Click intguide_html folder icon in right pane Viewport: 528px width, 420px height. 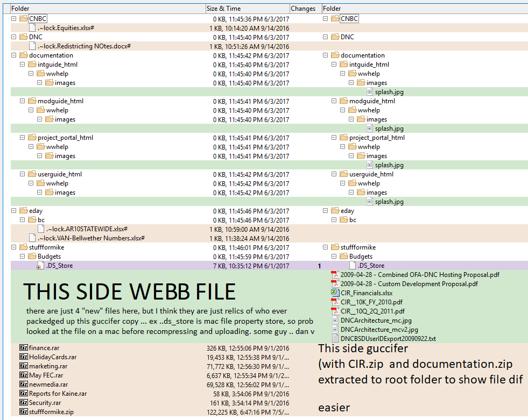(344, 64)
